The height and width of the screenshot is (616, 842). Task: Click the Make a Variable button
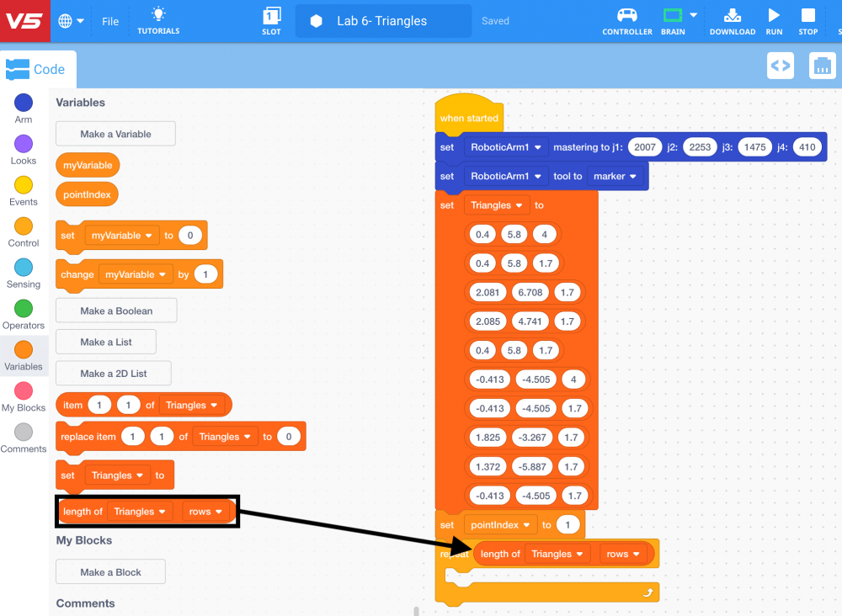coord(115,134)
